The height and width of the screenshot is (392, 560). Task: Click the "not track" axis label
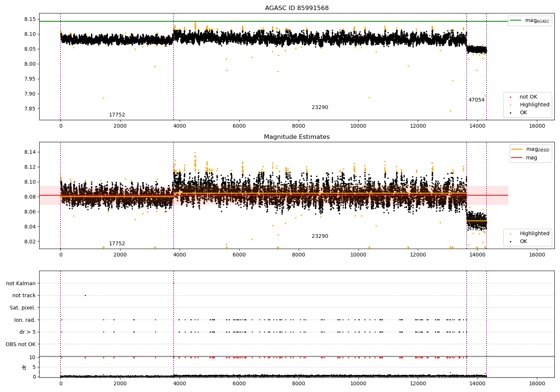click(x=24, y=295)
